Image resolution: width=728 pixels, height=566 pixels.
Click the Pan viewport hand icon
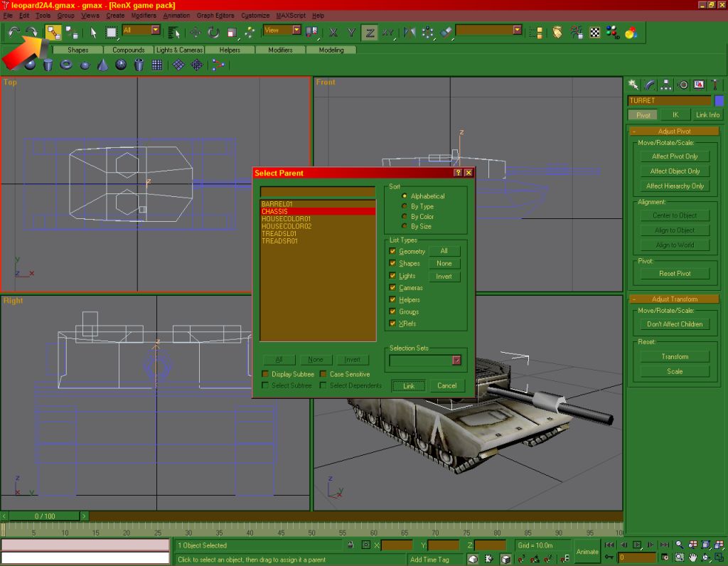[693, 557]
